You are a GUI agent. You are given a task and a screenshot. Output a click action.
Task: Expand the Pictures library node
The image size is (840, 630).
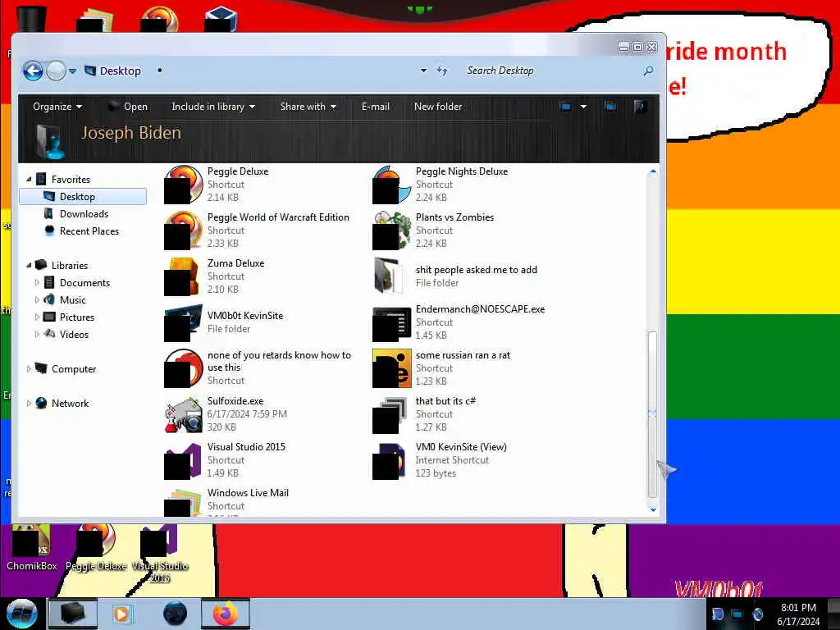[x=37, y=317]
